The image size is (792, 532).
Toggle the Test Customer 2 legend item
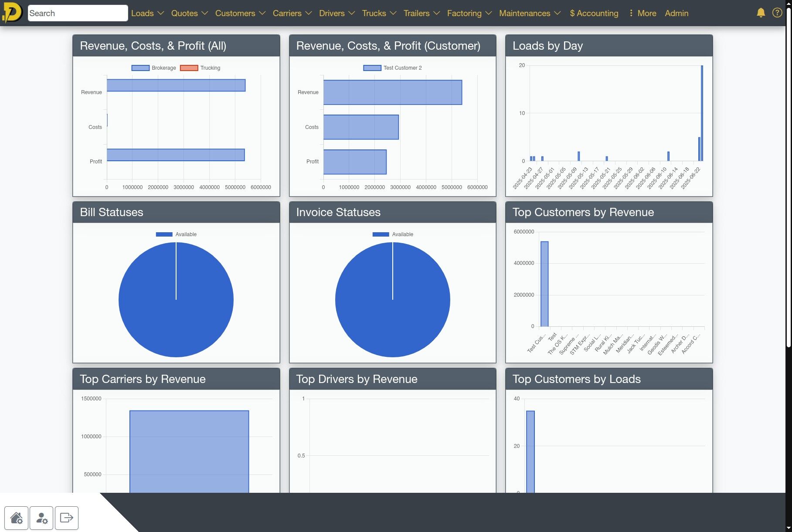pos(393,68)
